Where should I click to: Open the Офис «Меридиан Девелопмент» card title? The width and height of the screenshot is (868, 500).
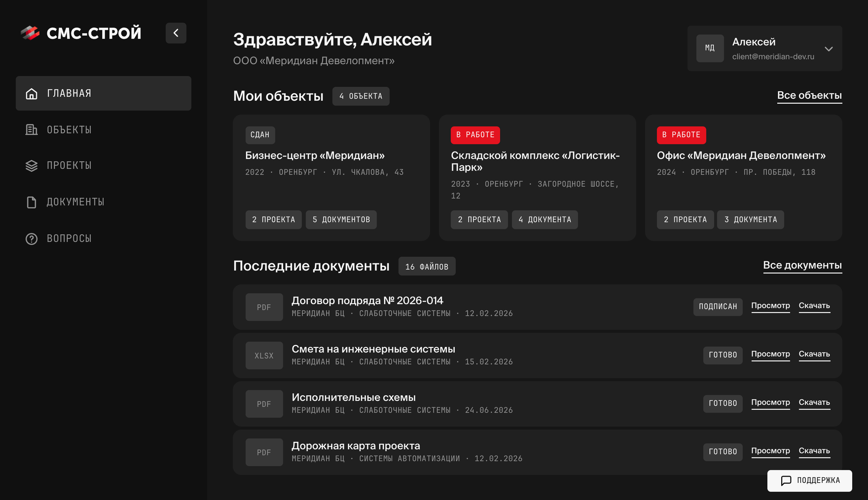pyautogui.click(x=741, y=155)
